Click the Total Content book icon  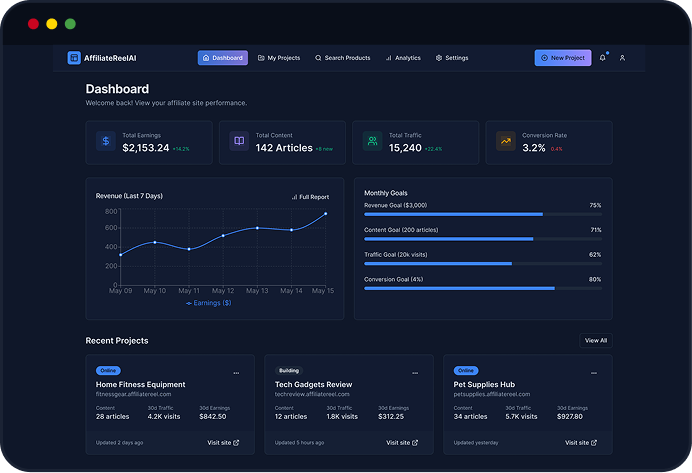tap(239, 142)
